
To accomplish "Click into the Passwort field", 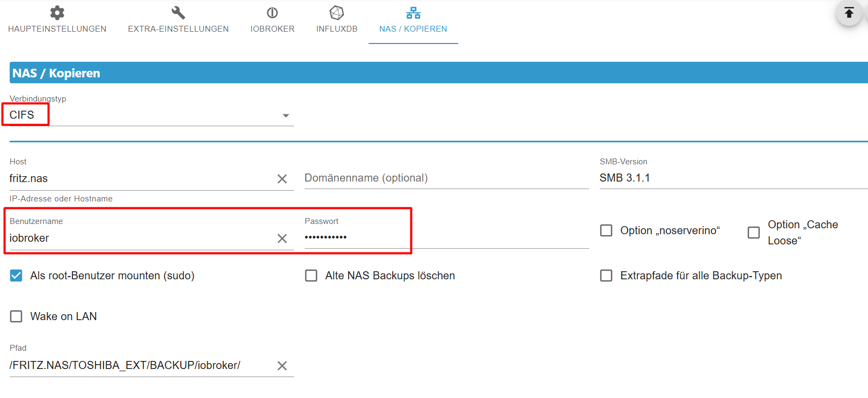I will coord(446,237).
